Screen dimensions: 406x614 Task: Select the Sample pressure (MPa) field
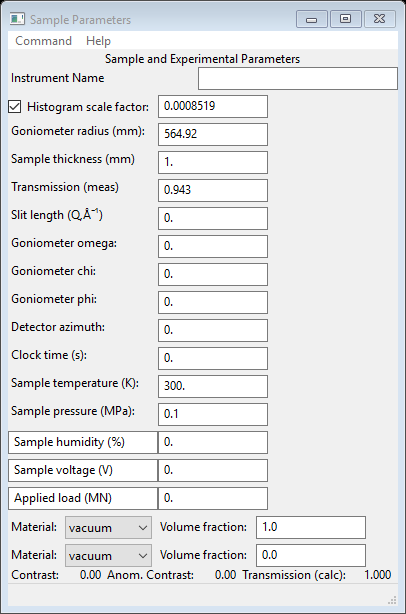click(x=213, y=414)
